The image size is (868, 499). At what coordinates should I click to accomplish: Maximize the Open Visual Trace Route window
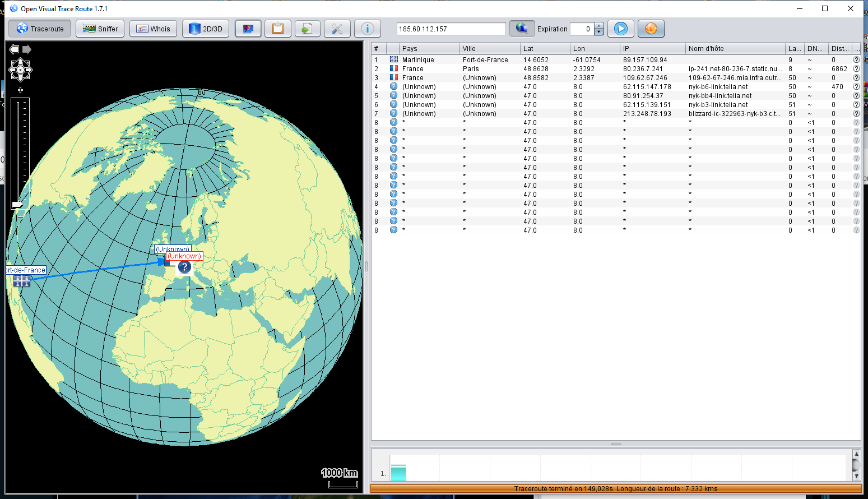(825, 8)
